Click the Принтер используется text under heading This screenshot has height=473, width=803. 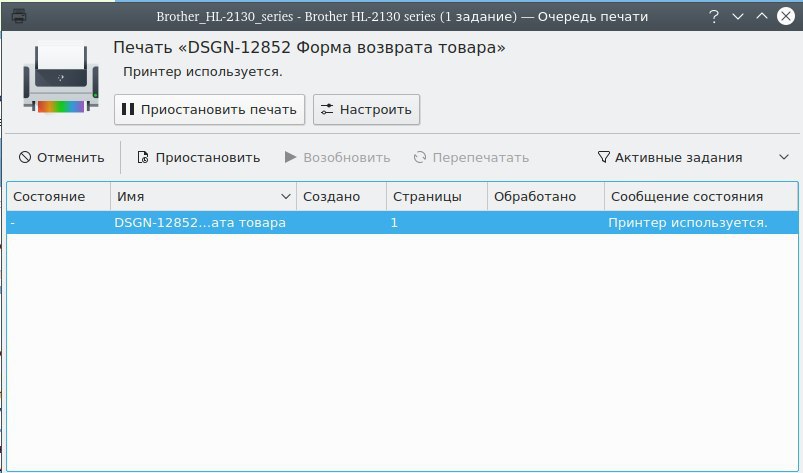pos(203,72)
